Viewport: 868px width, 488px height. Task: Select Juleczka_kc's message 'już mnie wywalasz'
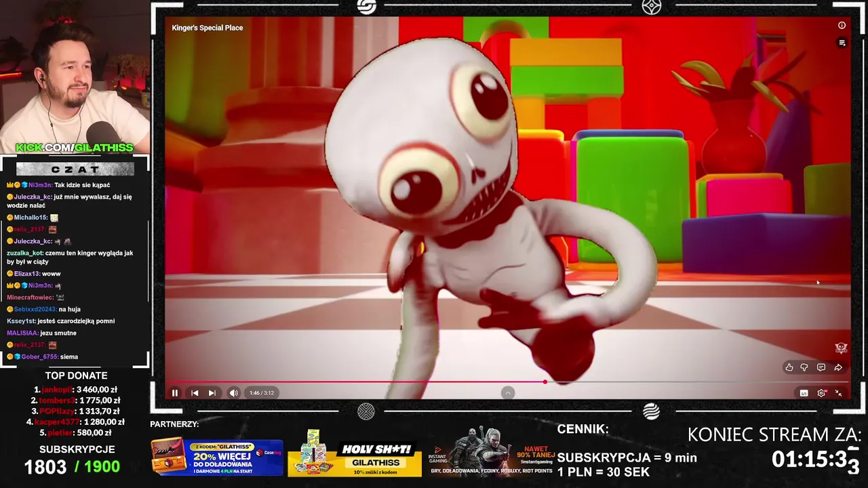click(x=70, y=201)
